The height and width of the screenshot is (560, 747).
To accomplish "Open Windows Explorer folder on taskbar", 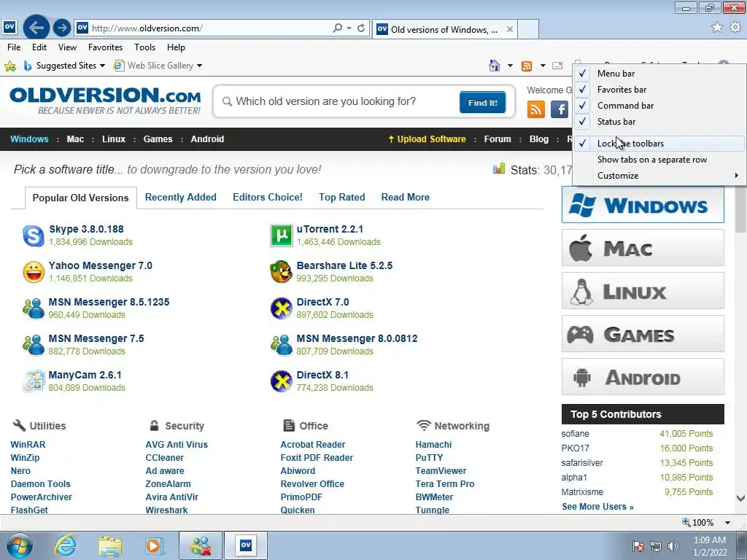I will pos(111,545).
